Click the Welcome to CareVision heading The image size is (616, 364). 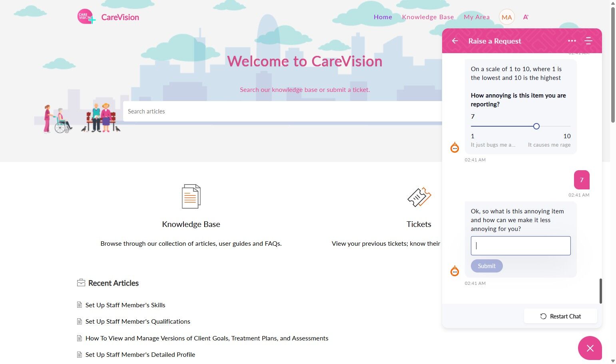(305, 61)
